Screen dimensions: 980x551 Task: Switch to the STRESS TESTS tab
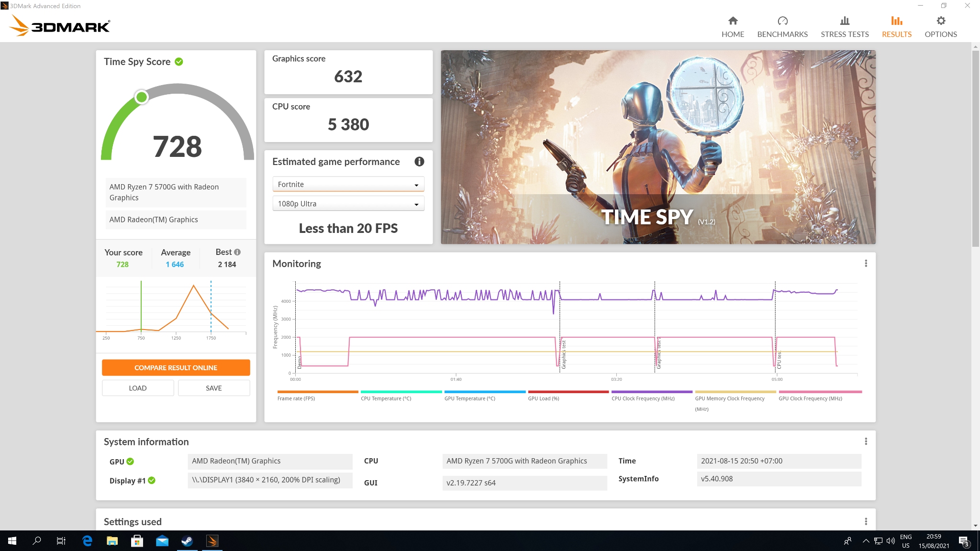844,26
